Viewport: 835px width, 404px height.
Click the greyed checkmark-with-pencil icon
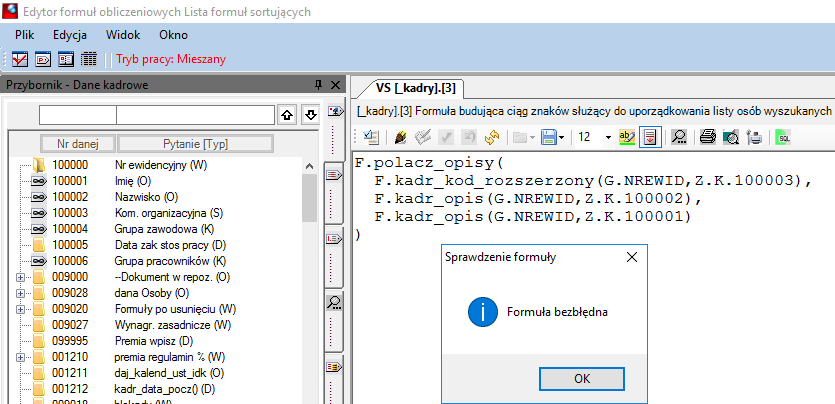(x=423, y=137)
